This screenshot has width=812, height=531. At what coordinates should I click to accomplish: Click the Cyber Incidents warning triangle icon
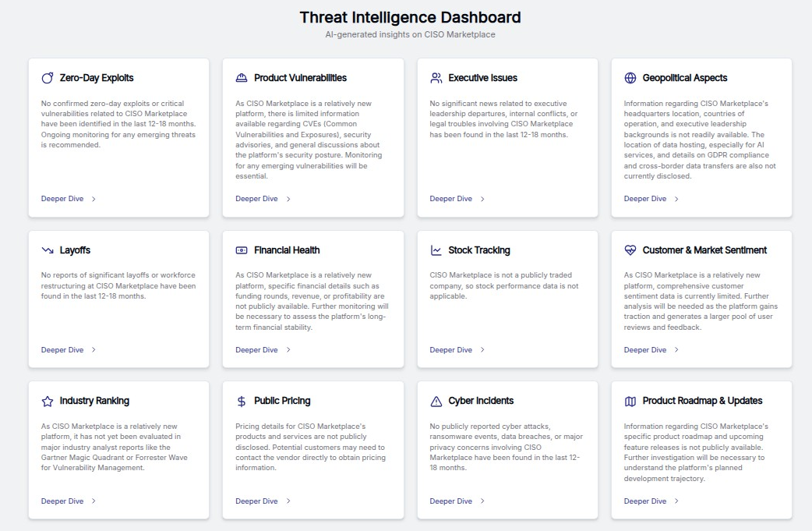point(436,401)
